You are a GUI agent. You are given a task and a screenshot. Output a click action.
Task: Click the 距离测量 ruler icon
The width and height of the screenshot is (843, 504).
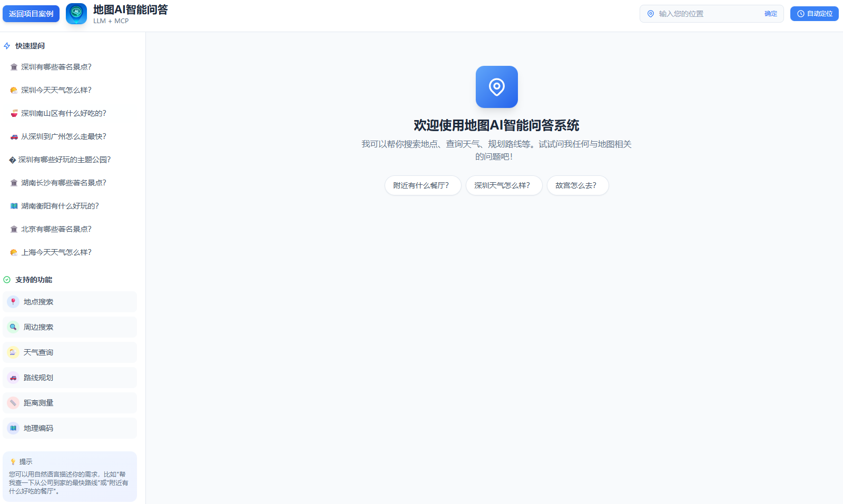pos(13,402)
